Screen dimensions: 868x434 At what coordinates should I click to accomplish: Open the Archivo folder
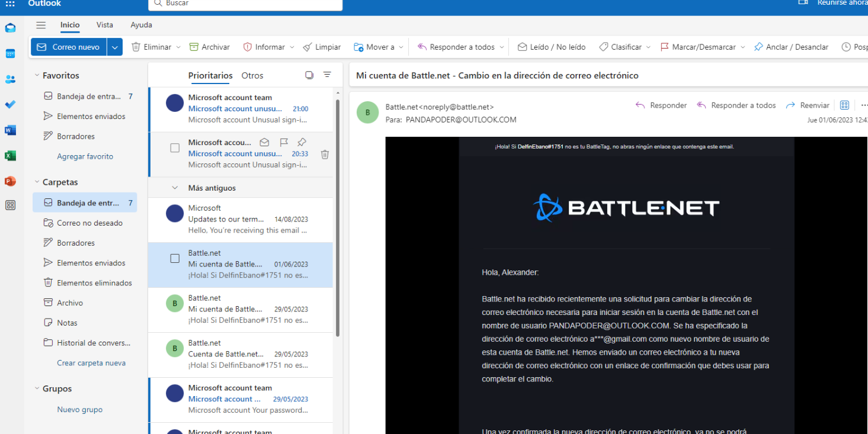85,303
